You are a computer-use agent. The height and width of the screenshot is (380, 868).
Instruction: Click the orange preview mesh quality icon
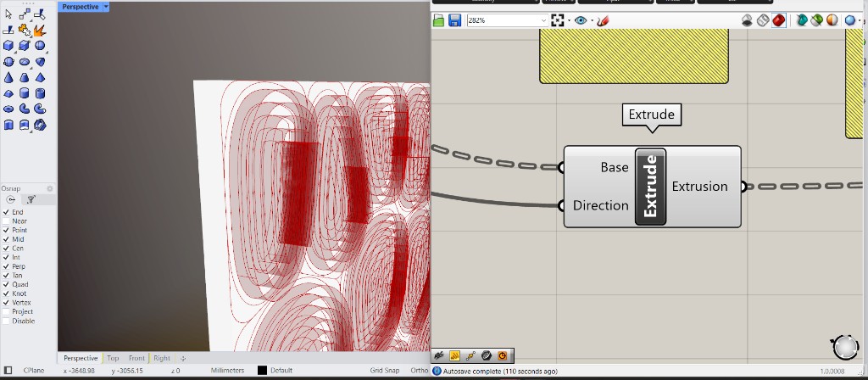coord(832,20)
